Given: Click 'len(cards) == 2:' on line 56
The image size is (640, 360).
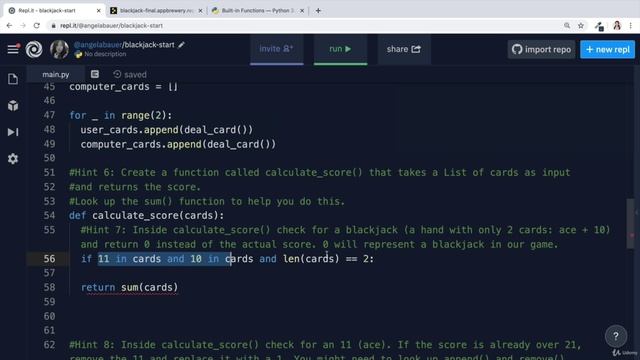Looking at the screenshot, I should tap(328, 259).
